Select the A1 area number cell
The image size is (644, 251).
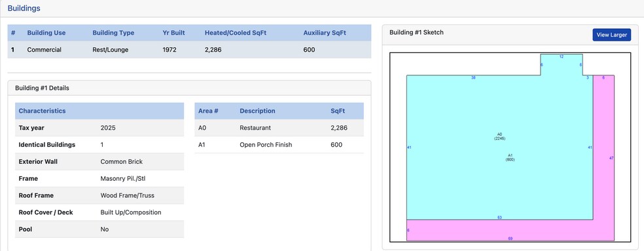pos(202,145)
